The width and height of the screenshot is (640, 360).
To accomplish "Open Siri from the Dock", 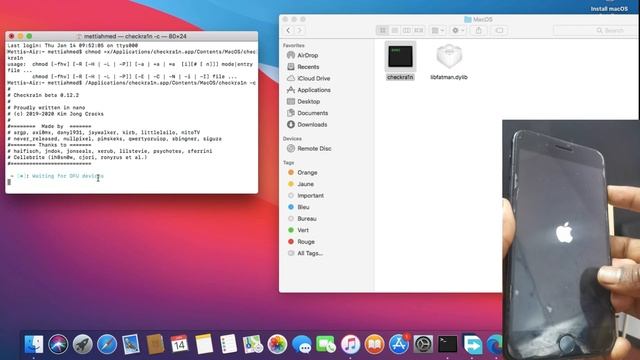I will [x=58, y=344].
